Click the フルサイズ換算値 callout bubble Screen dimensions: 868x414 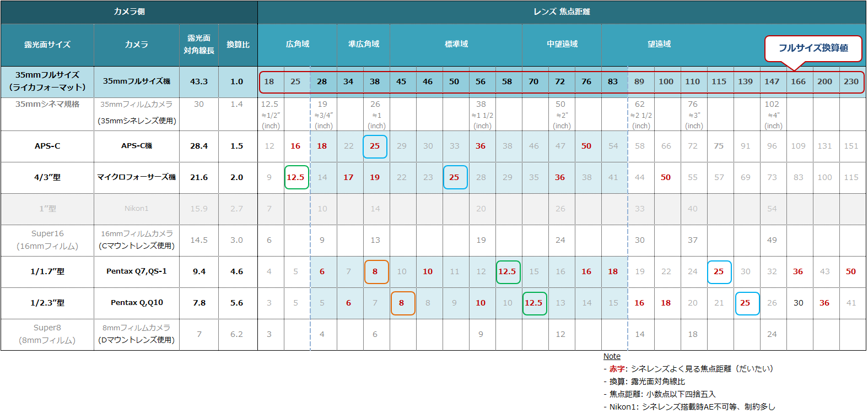tap(813, 48)
